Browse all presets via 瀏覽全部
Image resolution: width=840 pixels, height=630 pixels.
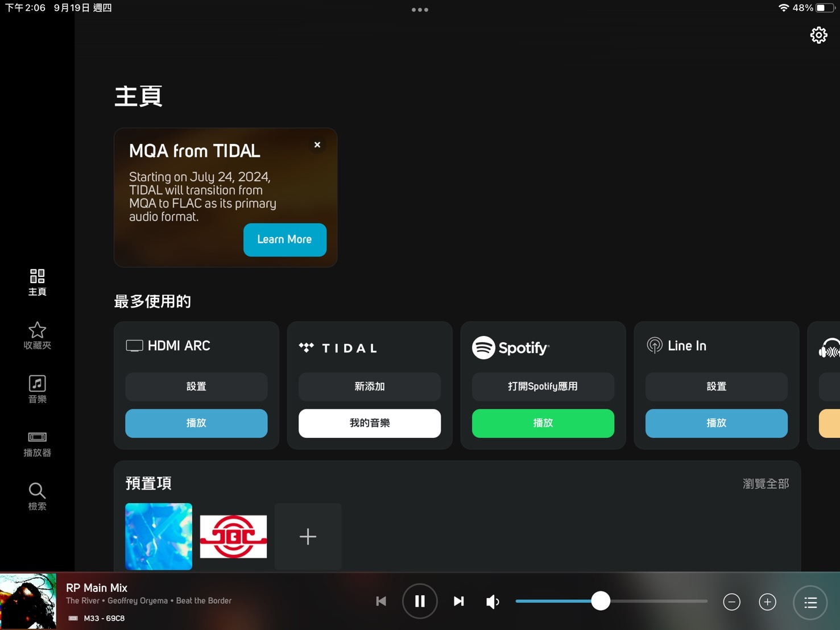click(x=765, y=484)
